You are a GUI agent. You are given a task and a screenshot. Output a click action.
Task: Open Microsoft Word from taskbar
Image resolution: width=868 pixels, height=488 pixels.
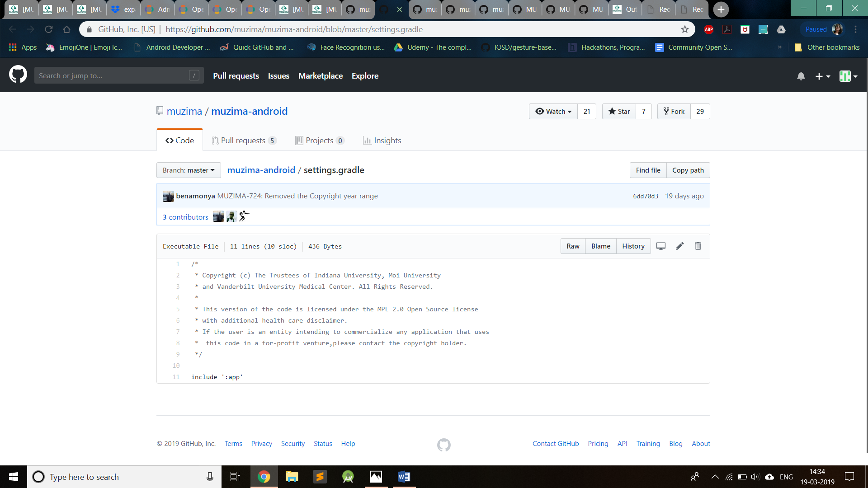click(x=404, y=477)
